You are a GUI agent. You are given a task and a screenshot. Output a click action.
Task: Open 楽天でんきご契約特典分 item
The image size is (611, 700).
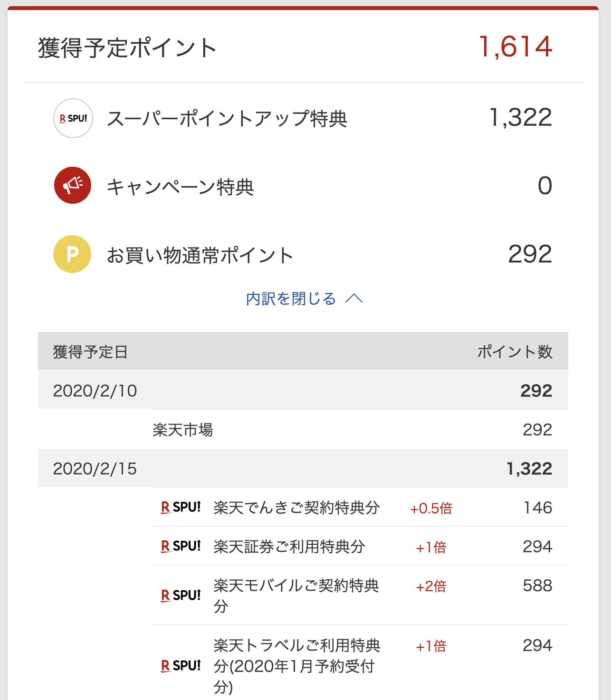296,508
